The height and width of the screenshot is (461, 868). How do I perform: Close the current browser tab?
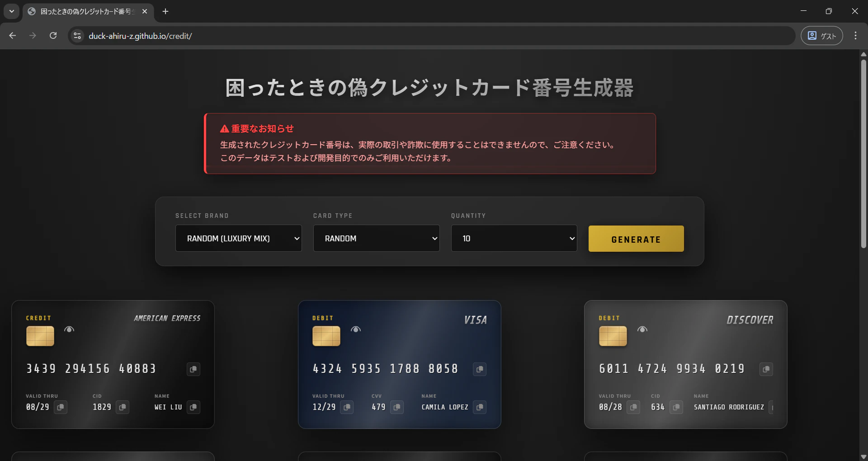click(x=145, y=11)
